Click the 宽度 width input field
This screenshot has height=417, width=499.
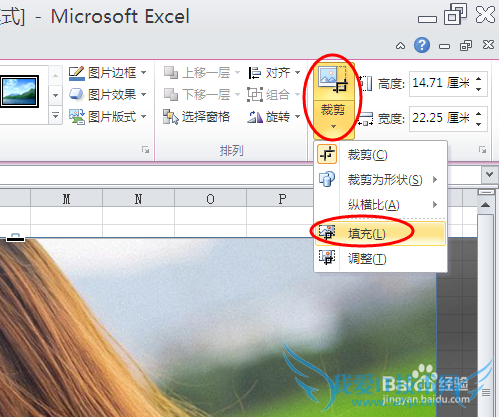442,118
